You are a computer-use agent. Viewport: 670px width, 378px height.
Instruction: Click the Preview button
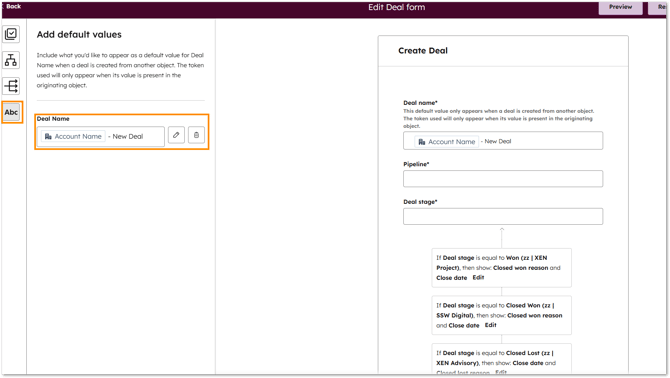[x=620, y=7]
